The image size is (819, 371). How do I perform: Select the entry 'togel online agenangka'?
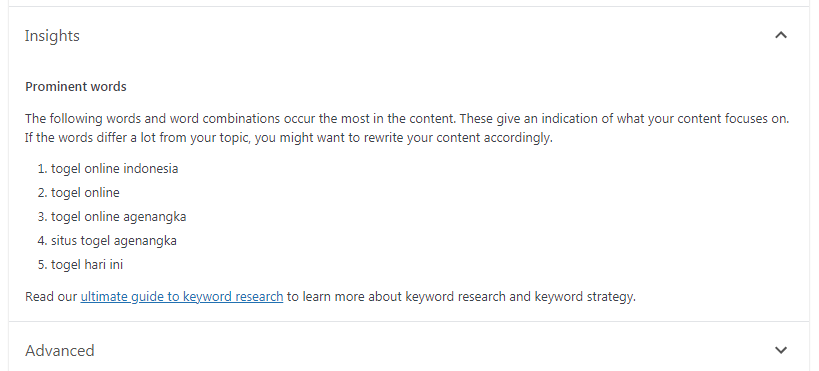tap(119, 217)
